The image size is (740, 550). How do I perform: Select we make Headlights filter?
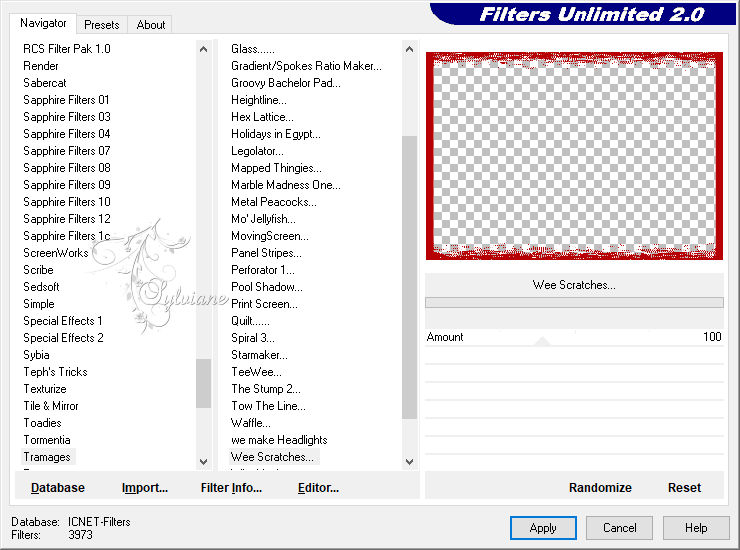279,440
